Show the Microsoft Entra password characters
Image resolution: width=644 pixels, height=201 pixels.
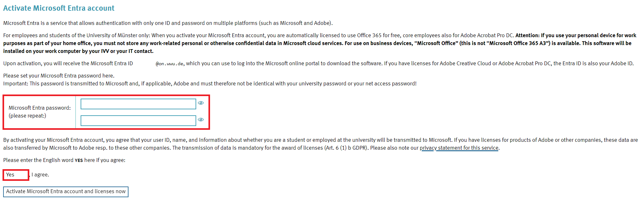(x=201, y=103)
